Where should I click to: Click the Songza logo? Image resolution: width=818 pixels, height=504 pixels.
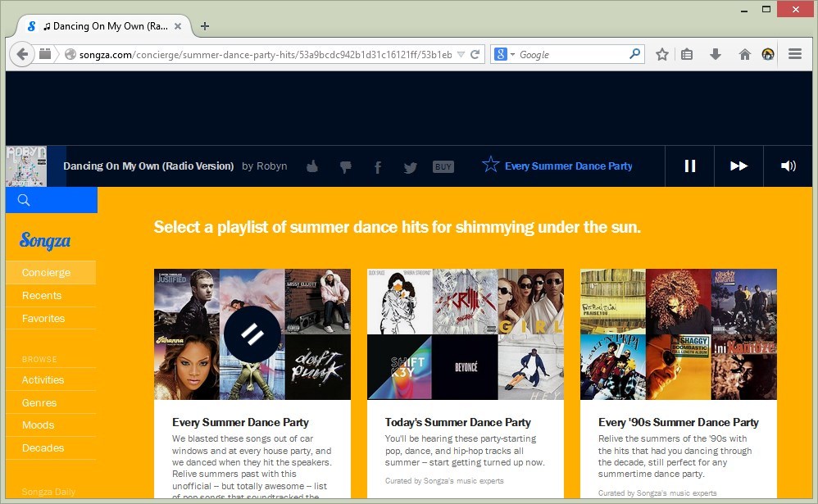(45, 240)
